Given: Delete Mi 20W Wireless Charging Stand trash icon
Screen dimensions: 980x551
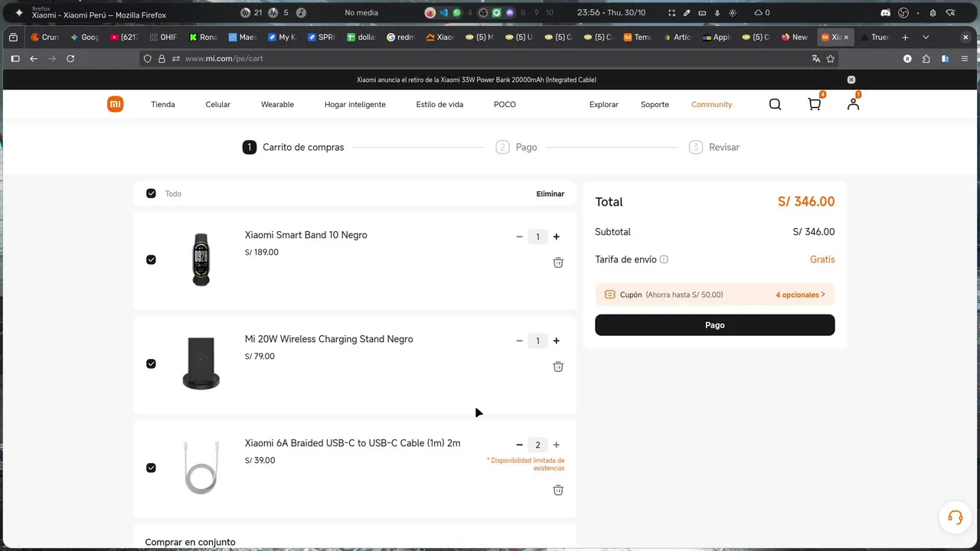Looking at the screenshot, I should point(558,367).
